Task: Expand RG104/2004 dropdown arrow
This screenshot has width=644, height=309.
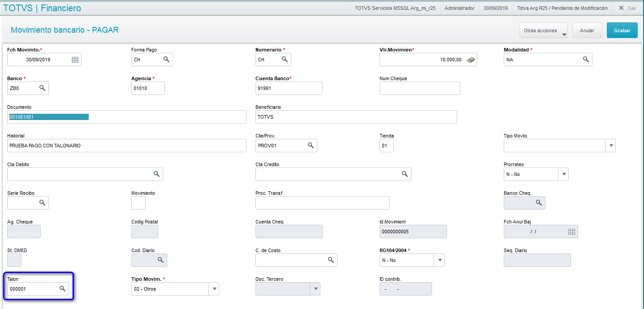Action: coord(439,260)
